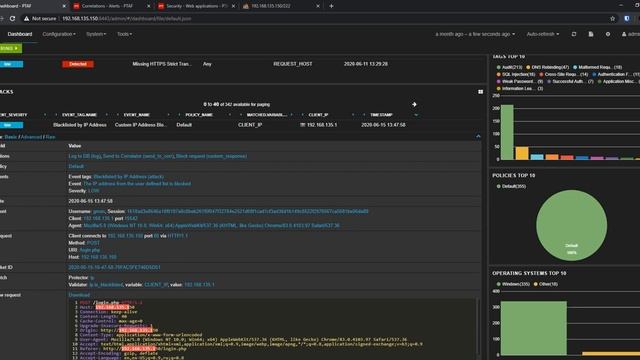Close the Correlations - Alerts tab
The image size is (640, 360).
pos(148,6)
